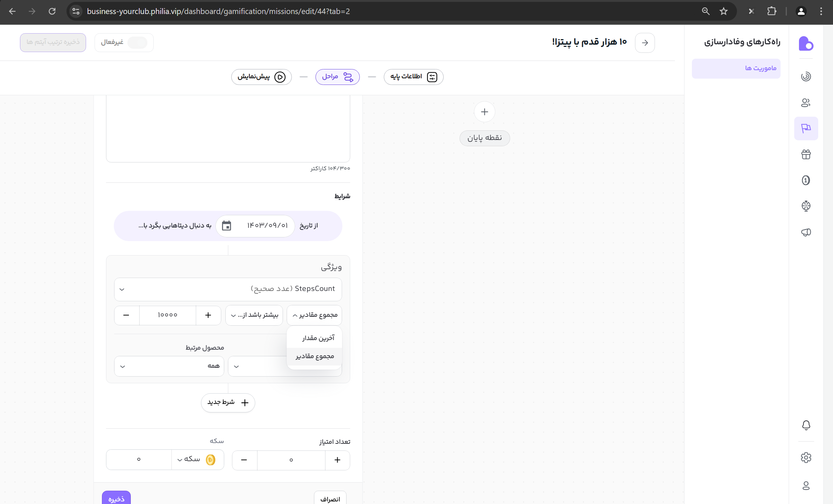
Task: Click the megaphone campaigns sidebar icon
Action: tap(806, 232)
